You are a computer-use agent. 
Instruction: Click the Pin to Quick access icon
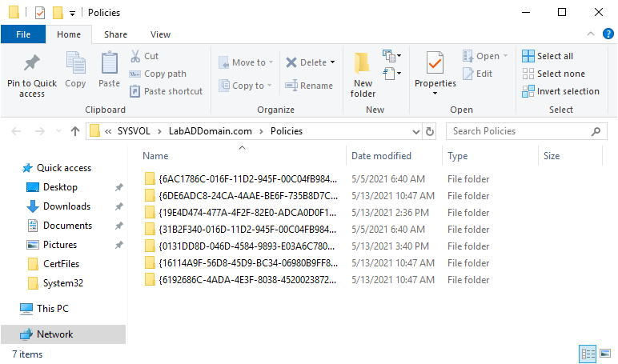32,64
